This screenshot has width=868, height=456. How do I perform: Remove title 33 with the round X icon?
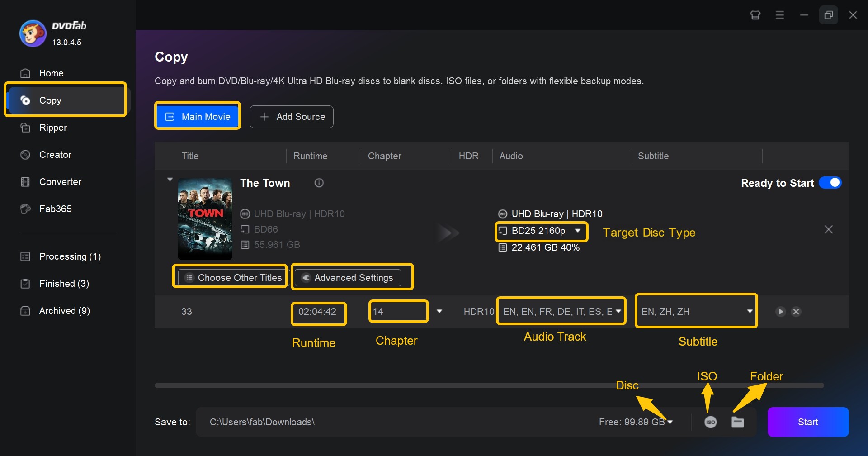point(796,312)
